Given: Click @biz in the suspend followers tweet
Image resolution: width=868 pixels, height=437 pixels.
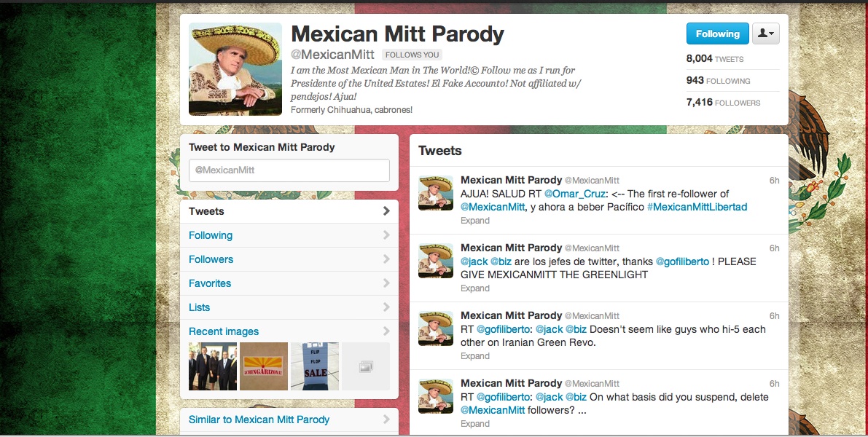Looking at the screenshot, I should [x=576, y=397].
